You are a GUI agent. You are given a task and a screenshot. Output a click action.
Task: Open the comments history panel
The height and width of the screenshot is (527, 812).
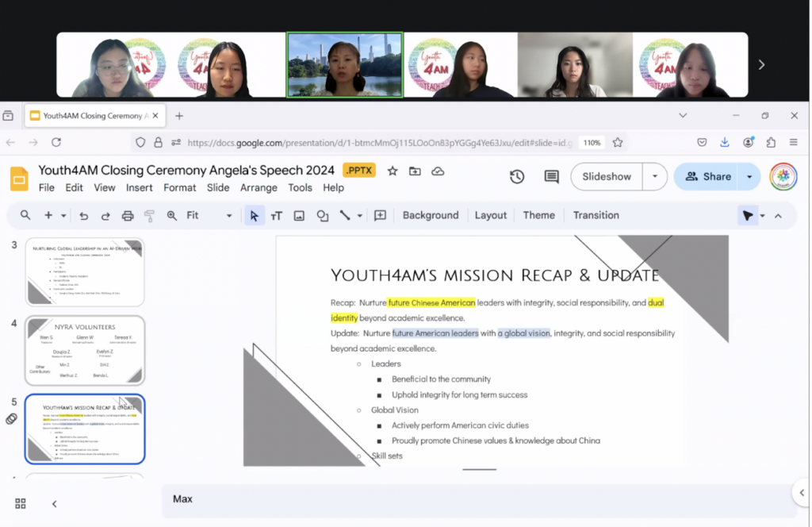click(552, 177)
